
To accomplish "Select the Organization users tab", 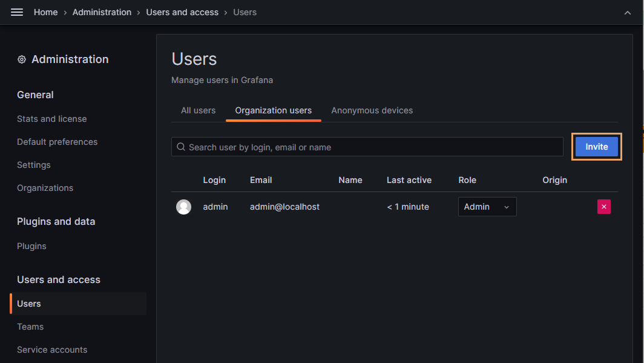I will click(x=273, y=110).
